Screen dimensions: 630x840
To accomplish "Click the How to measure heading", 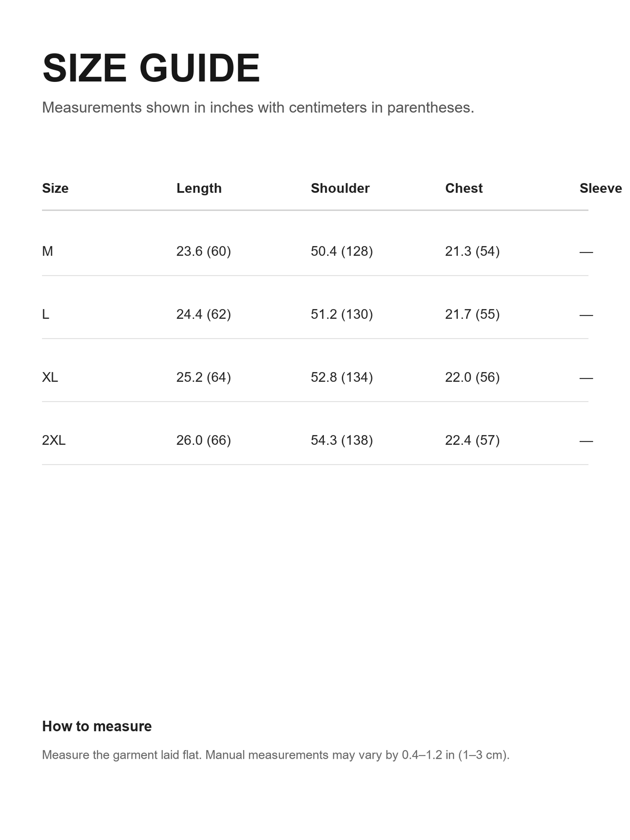I will (97, 726).
